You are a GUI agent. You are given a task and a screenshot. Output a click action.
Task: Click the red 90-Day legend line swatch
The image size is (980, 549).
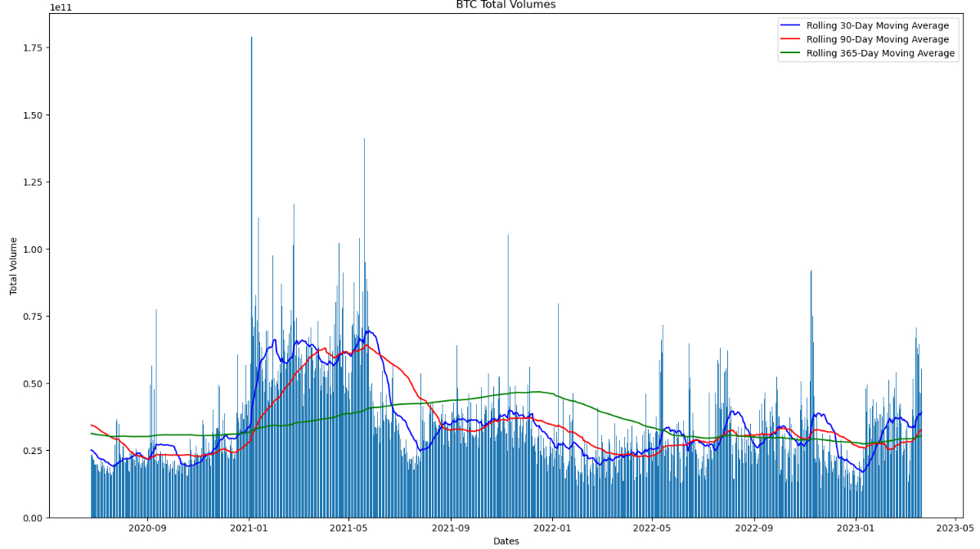coord(790,39)
